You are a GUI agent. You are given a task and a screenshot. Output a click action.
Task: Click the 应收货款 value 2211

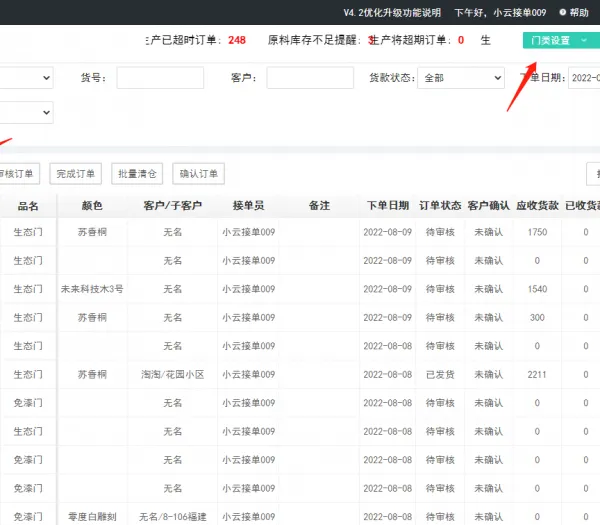pos(537,375)
